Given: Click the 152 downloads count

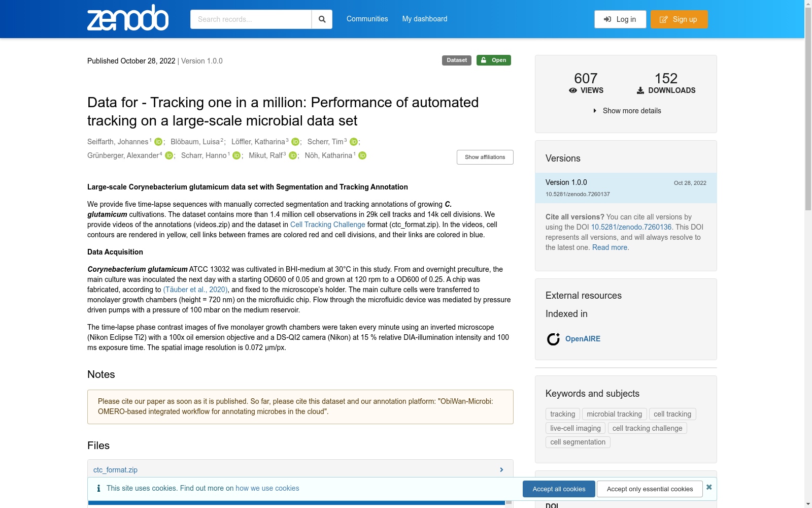Looking at the screenshot, I should tap(666, 78).
